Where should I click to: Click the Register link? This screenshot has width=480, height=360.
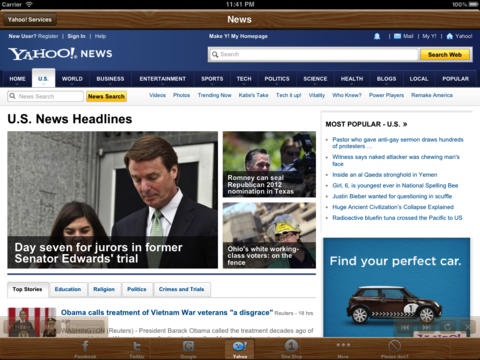coord(48,36)
